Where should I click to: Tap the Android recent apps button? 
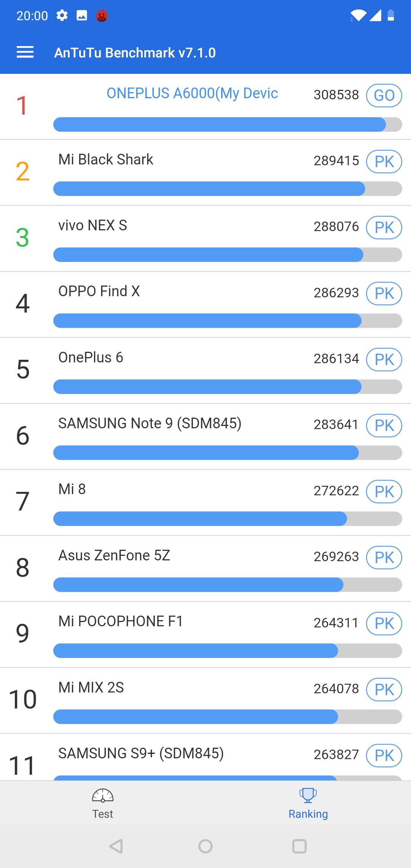tap(299, 846)
